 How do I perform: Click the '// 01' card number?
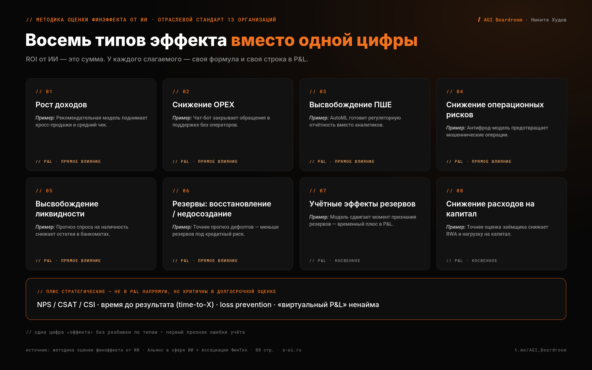point(44,92)
